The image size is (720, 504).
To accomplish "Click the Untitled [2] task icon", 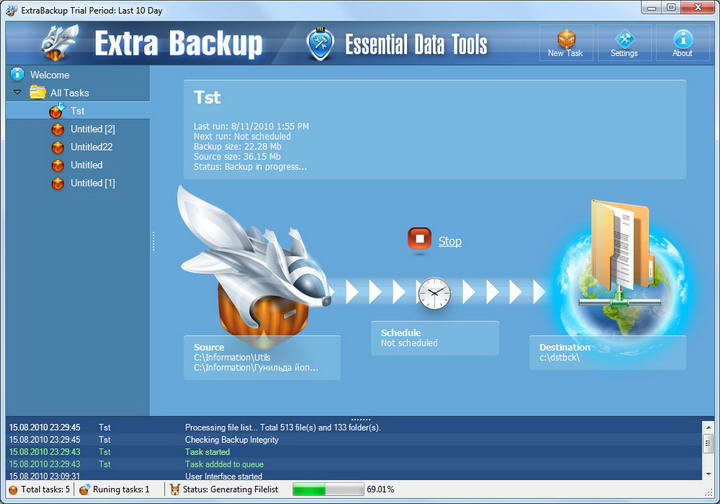I will [58, 129].
